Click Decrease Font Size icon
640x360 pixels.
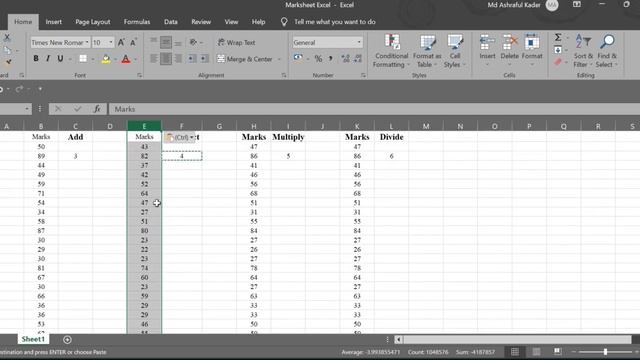coord(133,42)
